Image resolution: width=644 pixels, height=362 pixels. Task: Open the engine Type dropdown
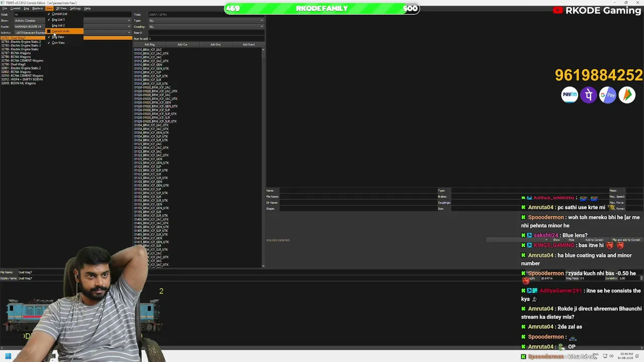(206, 21)
